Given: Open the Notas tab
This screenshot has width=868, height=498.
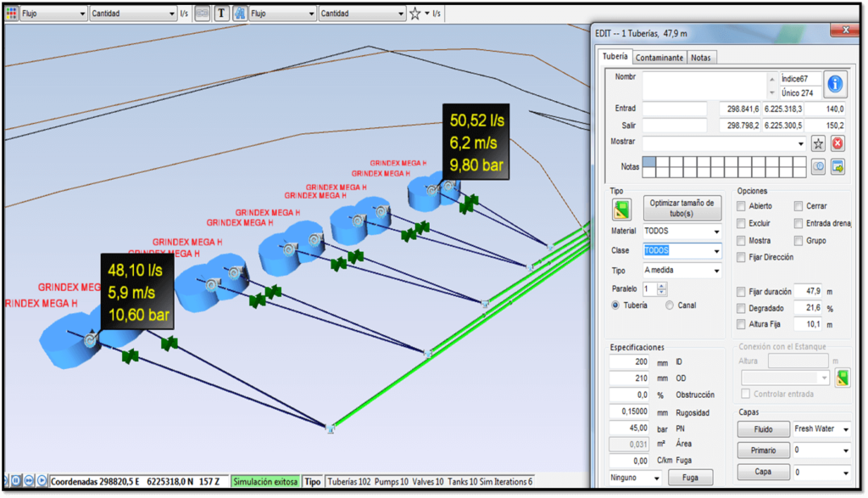Looking at the screenshot, I should coord(700,57).
